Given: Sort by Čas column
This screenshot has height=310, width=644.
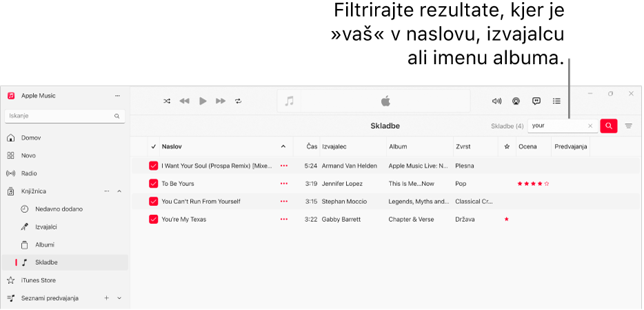Looking at the screenshot, I should pos(312,147).
